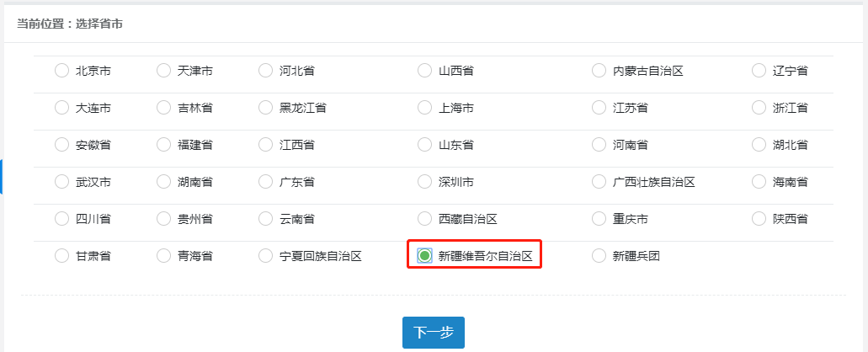Viewport: 868px width, 352px height.
Task: Select 大连市 radio option
Action: point(61,108)
